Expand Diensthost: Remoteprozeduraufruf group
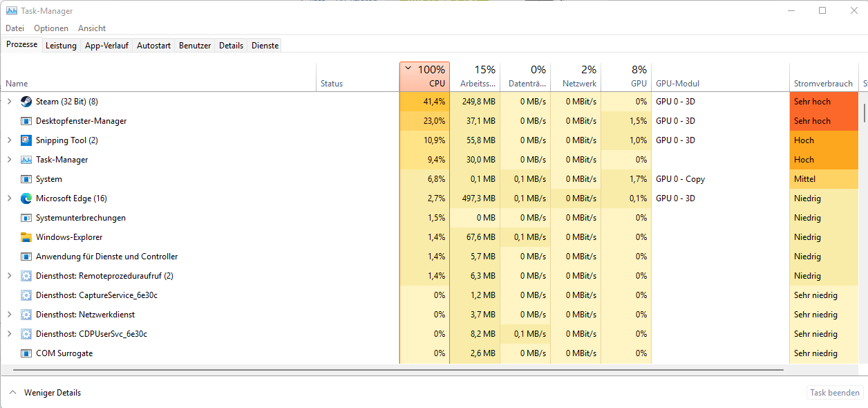Screen dimensions: 868x408 tap(9, 276)
